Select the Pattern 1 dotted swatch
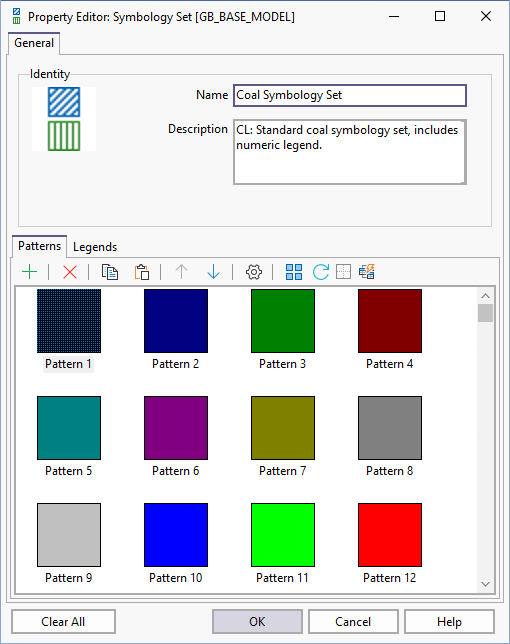This screenshot has width=510, height=644. 69,321
